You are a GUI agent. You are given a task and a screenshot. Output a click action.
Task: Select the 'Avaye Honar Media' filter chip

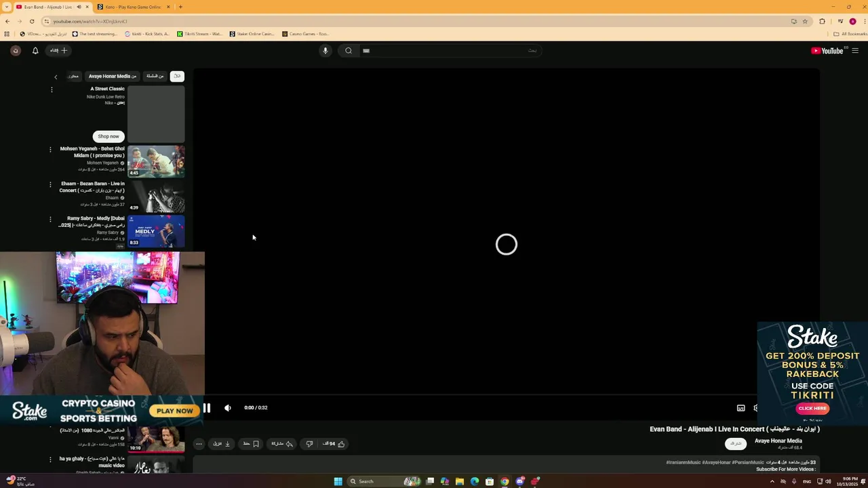pyautogui.click(x=112, y=76)
